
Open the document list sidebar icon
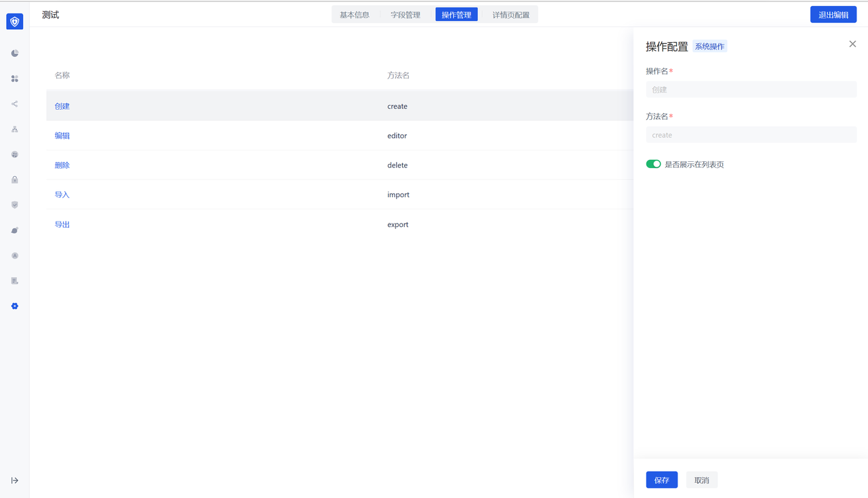(x=15, y=281)
